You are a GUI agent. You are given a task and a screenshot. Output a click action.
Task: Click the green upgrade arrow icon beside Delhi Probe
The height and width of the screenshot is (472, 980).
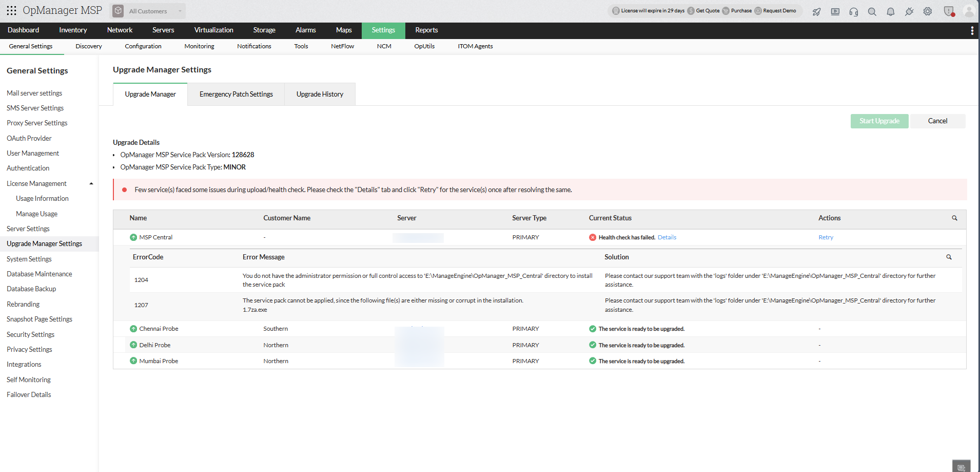pos(133,345)
